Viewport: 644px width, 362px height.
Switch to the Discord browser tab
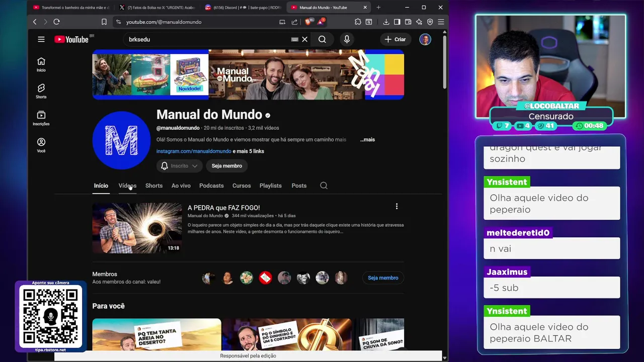[243, 8]
